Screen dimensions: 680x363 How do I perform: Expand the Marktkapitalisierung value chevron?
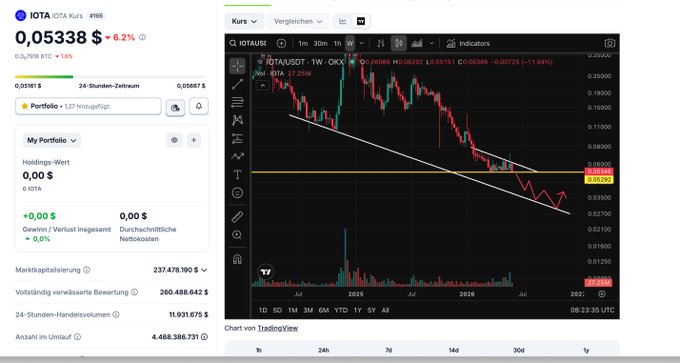click(204, 270)
